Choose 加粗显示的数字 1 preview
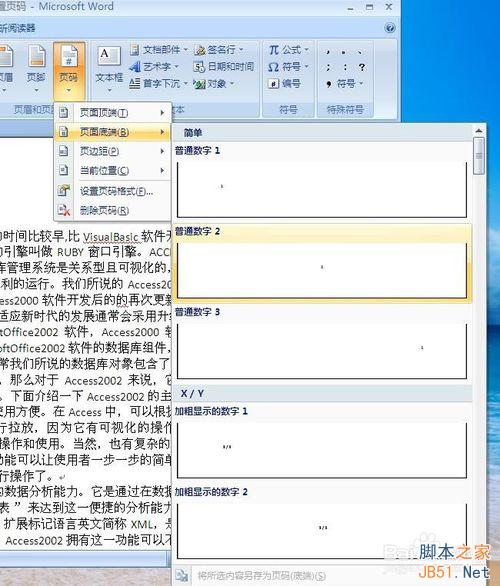 [322, 450]
